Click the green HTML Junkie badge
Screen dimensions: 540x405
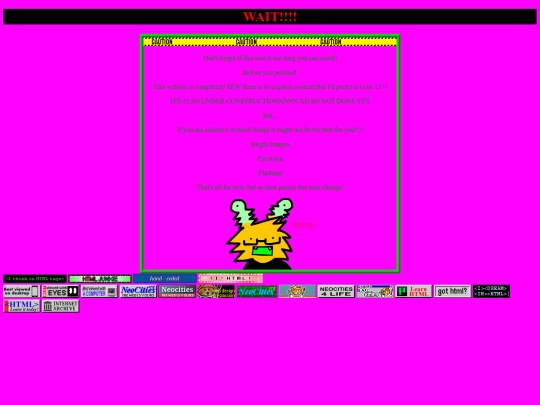tap(100, 279)
